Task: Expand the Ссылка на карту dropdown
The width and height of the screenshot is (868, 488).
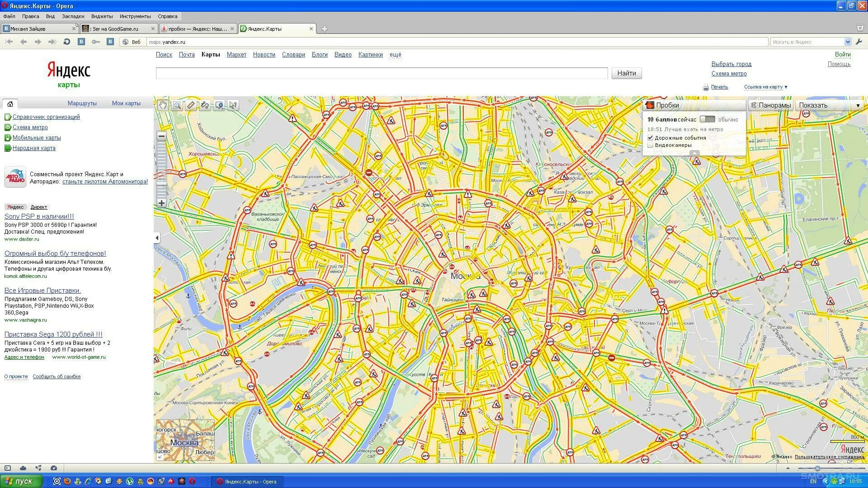Action: coord(765,87)
